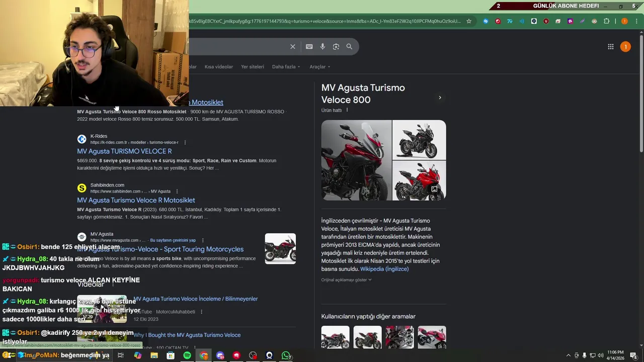Viewport: 644px width, 362px height.
Task: Select first related search motorcycle thumbnail
Action: point(335,337)
